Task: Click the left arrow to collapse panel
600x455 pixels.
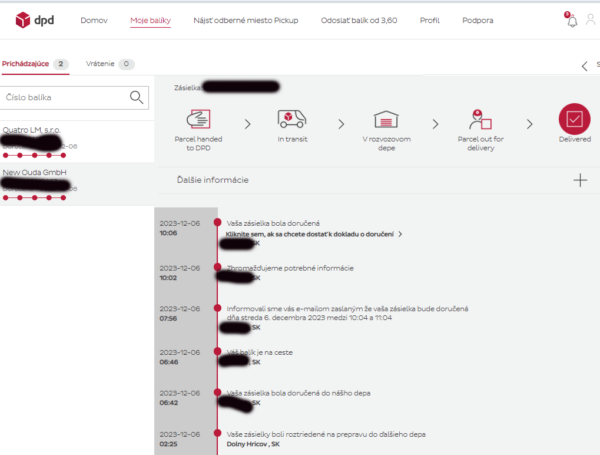Action: (585, 66)
